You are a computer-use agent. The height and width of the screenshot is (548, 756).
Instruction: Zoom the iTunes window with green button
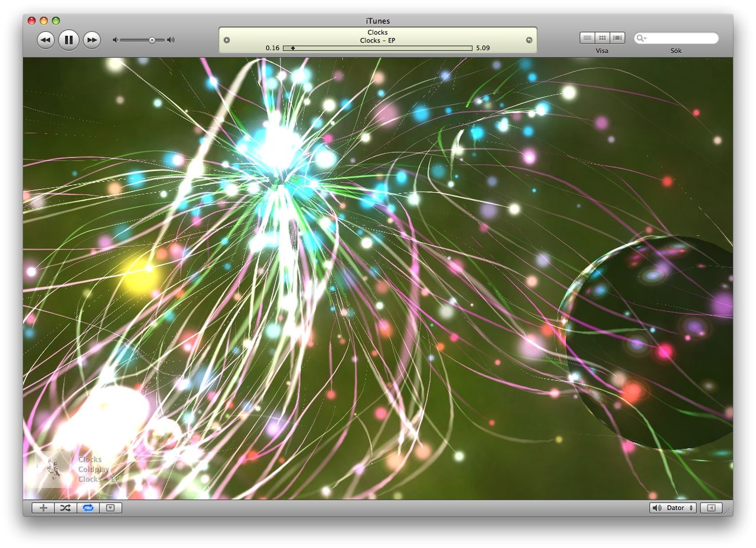tap(56, 21)
